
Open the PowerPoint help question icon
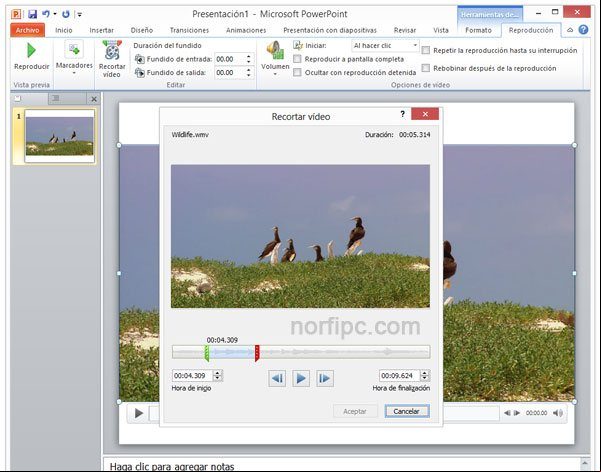pyautogui.click(x=583, y=30)
